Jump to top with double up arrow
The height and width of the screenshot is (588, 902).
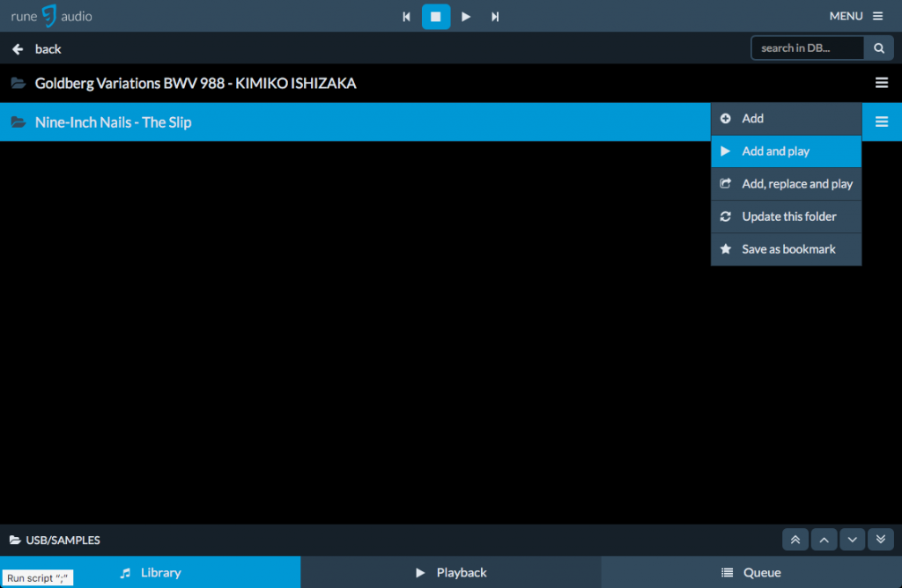(x=795, y=539)
